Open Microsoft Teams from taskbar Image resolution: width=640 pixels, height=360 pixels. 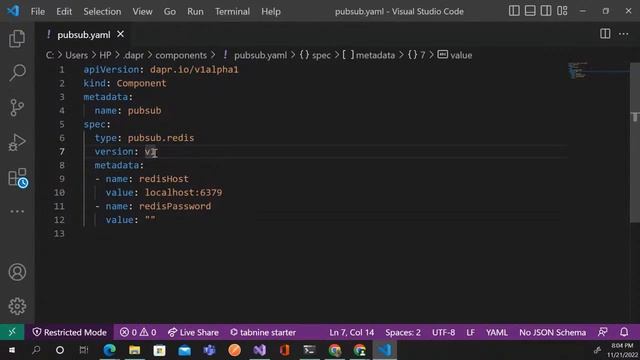209,350
